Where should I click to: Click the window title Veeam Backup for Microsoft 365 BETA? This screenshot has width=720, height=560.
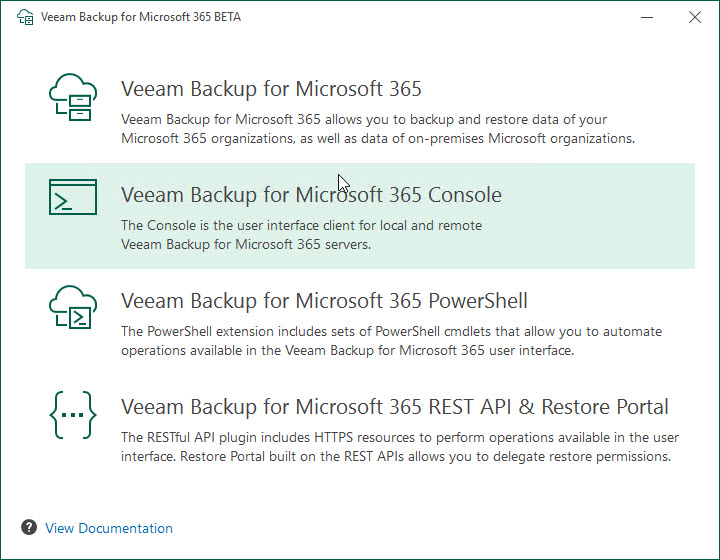[141, 17]
